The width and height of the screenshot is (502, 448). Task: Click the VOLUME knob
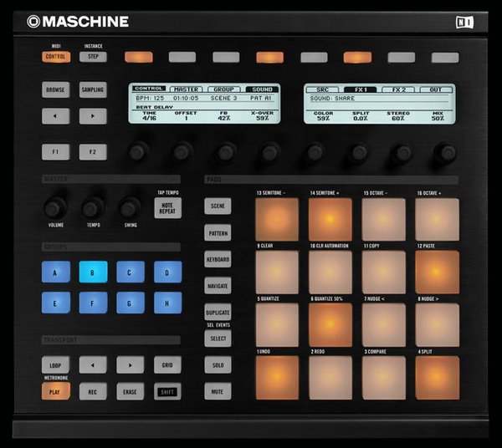pyautogui.click(x=55, y=208)
